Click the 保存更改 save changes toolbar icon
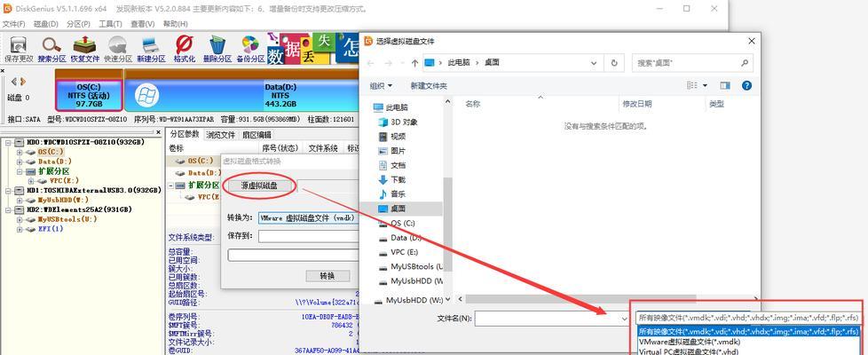Image resolution: width=868 pixels, height=355 pixels. tap(19, 50)
